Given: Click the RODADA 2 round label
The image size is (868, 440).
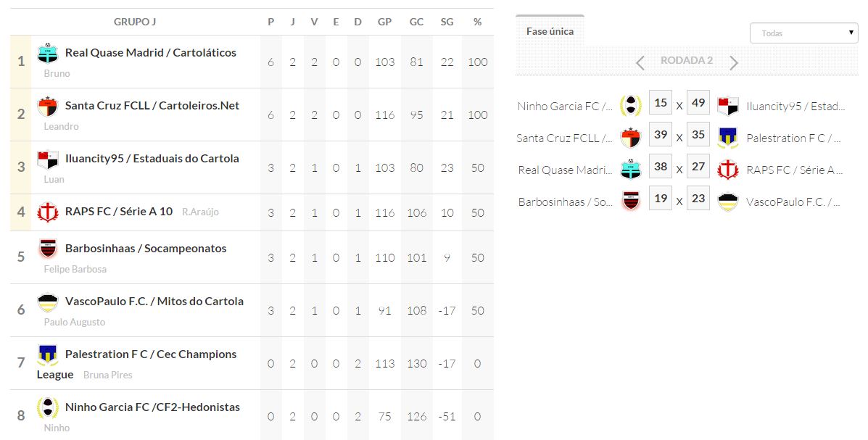Looking at the screenshot, I should click(x=686, y=61).
